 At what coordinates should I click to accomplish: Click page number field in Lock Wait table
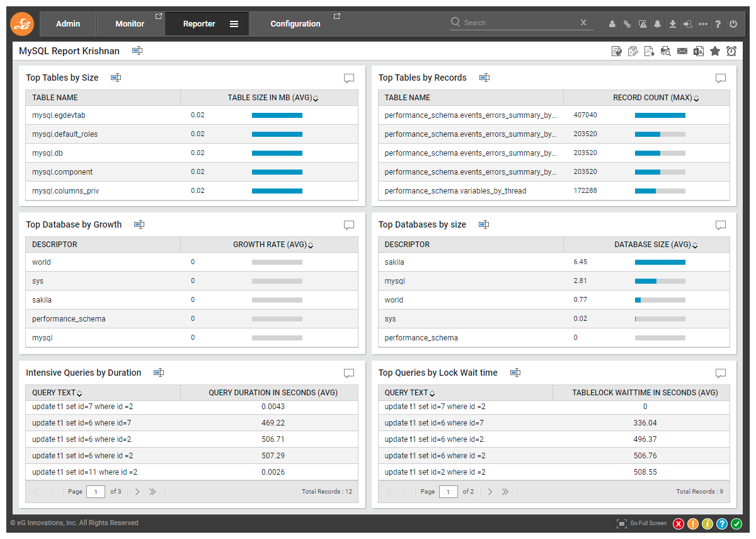coord(449,492)
